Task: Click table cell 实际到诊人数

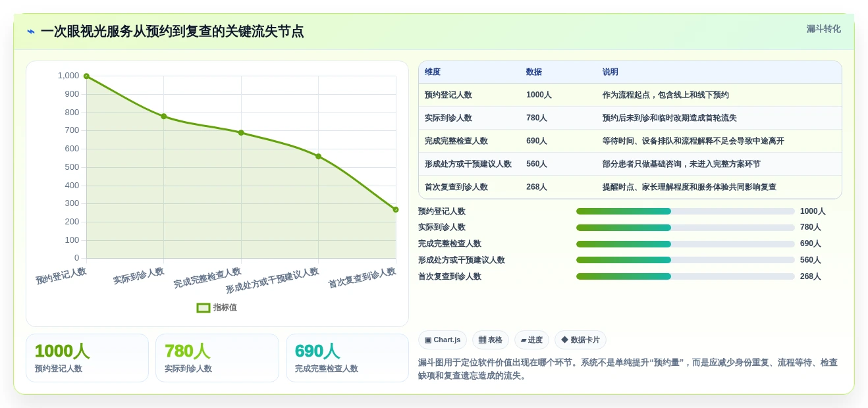Action: coord(448,118)
